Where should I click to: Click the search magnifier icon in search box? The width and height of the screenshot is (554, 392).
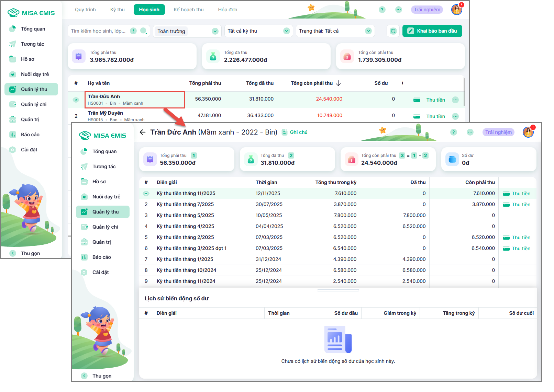pos(144,31)
